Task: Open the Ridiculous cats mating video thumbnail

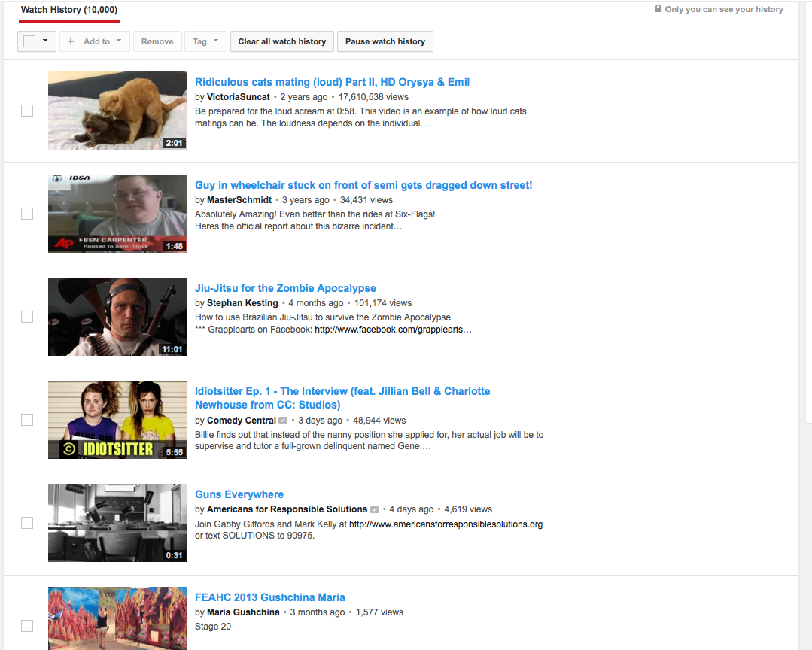Action: (x=117, y=111)
